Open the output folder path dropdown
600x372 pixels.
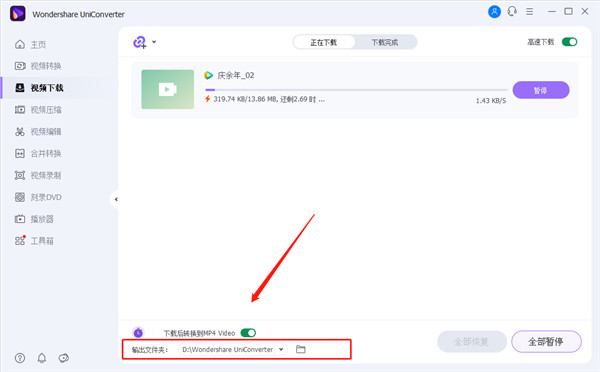[281, 349]
